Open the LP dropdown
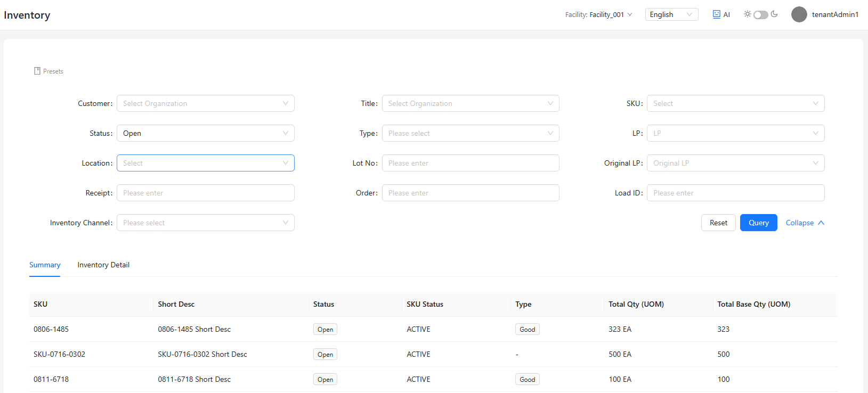Viewport: 868px width, 393px height. (736, 133)
